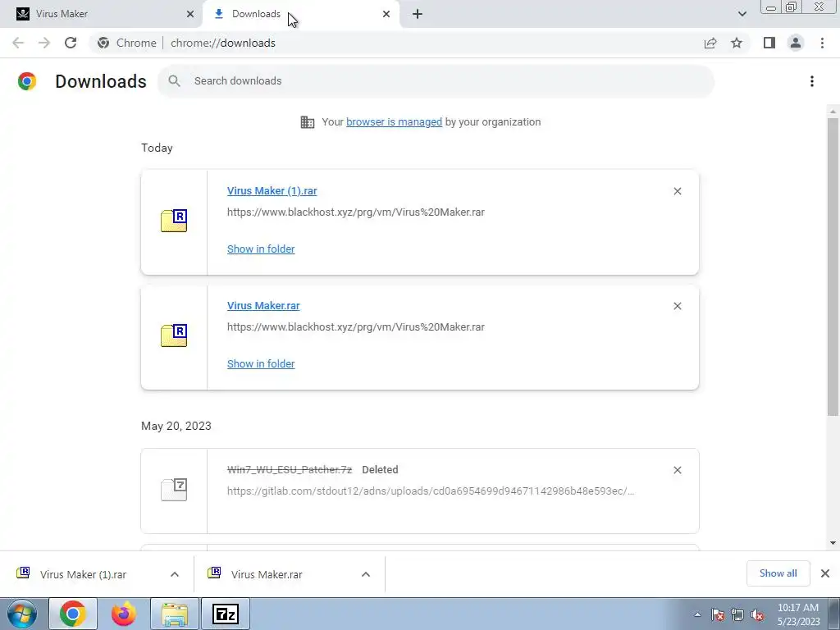Click the organization building icon
840x630 pixels.
pyautogui.click(x=308, y=122)
